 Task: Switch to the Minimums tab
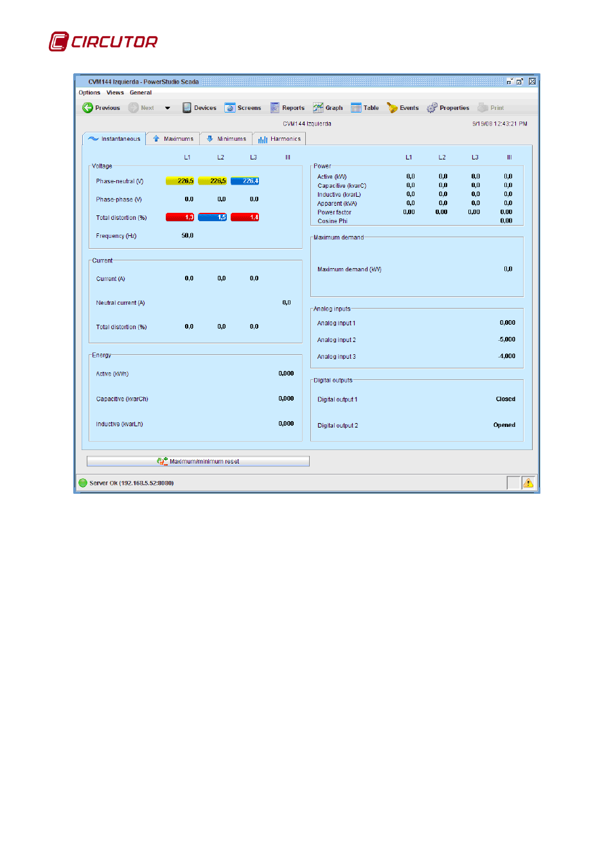tap(226, 139)
